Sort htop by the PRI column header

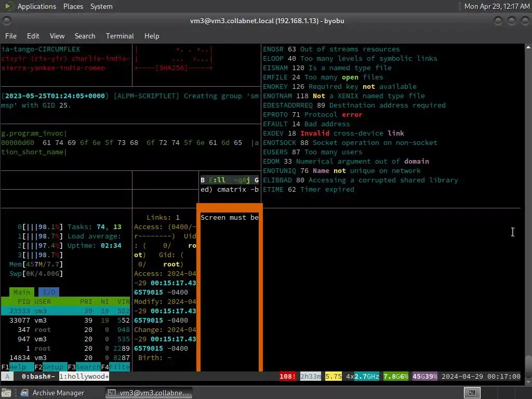[86, 302]
